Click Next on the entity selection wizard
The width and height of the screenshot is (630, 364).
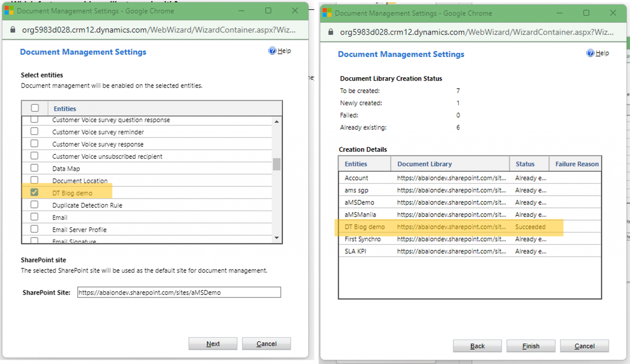[213, 343]
